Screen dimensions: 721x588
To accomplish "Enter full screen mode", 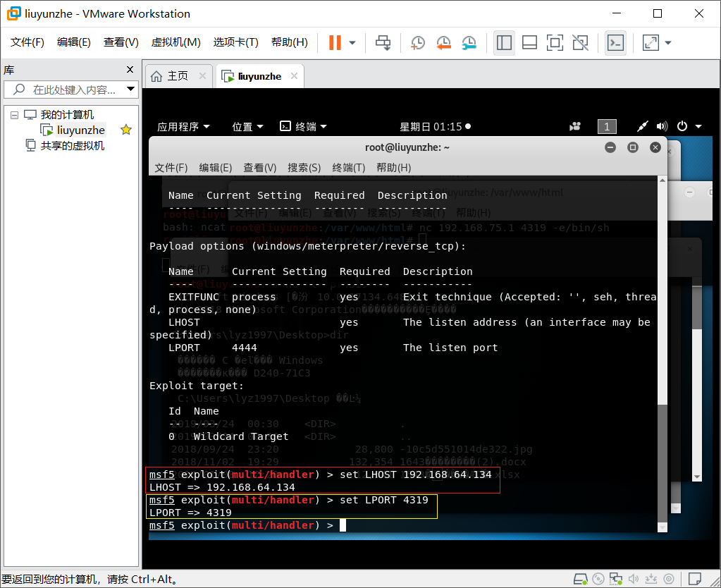I will [555, 43].
